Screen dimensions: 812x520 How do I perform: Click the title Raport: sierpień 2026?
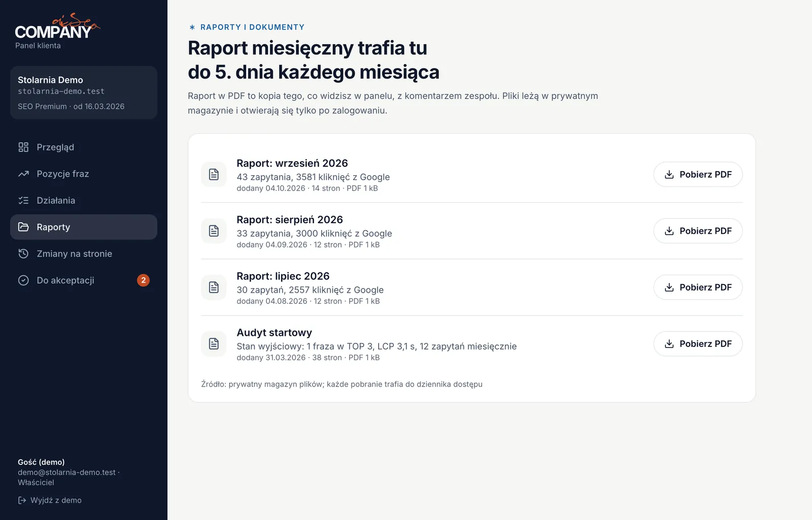pos(290,220)
